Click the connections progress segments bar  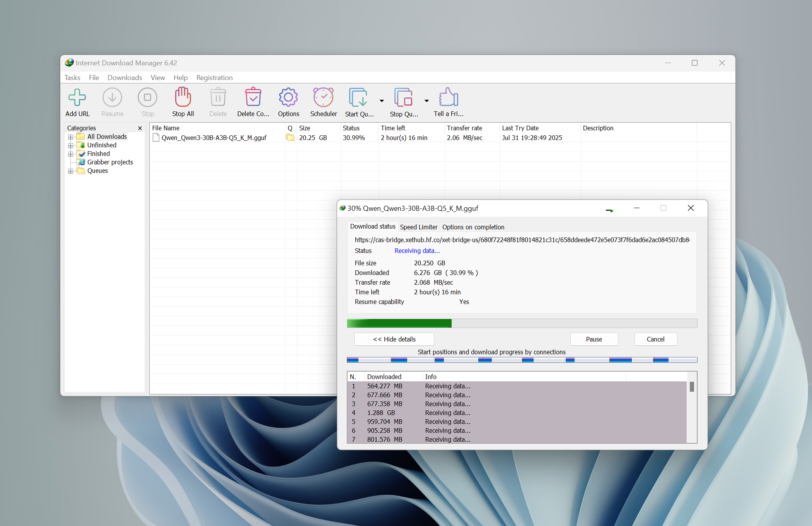(x=522, y=360)
